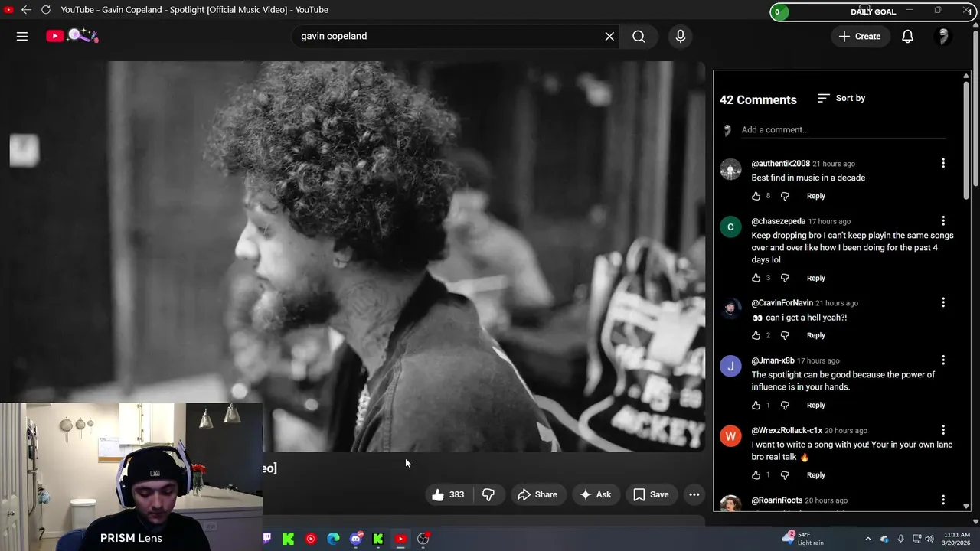Open the volume control in system tray
The height and width of the screenshot is (551, 980).
click(x=929, y=539)
